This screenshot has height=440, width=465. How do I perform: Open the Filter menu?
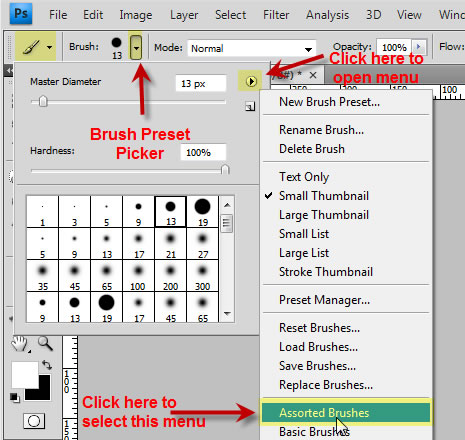276,15
